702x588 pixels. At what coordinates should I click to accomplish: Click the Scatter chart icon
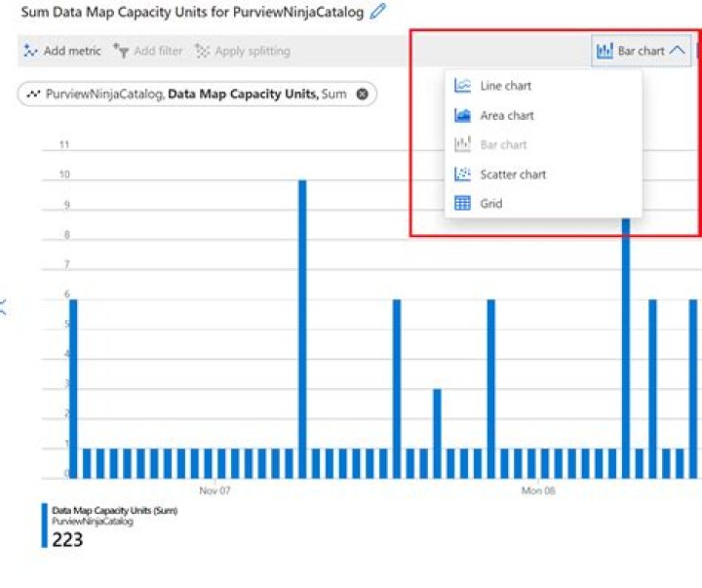(x=462, y=174)
